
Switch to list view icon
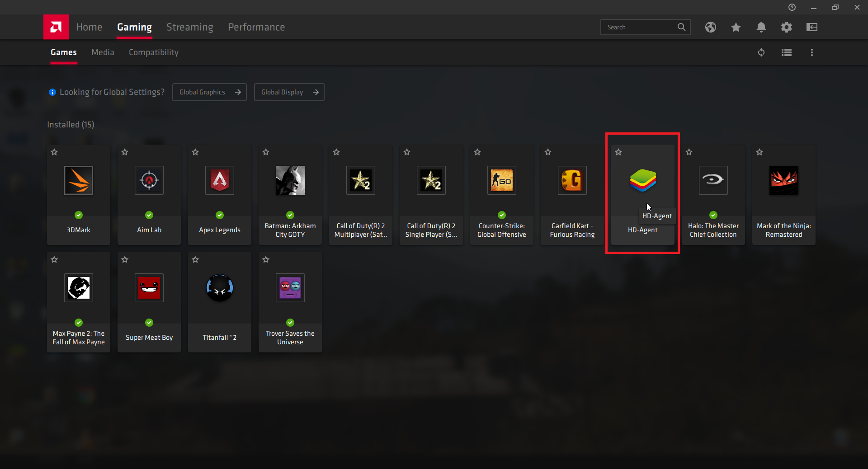pyautogui.click(x=787, y=52)
